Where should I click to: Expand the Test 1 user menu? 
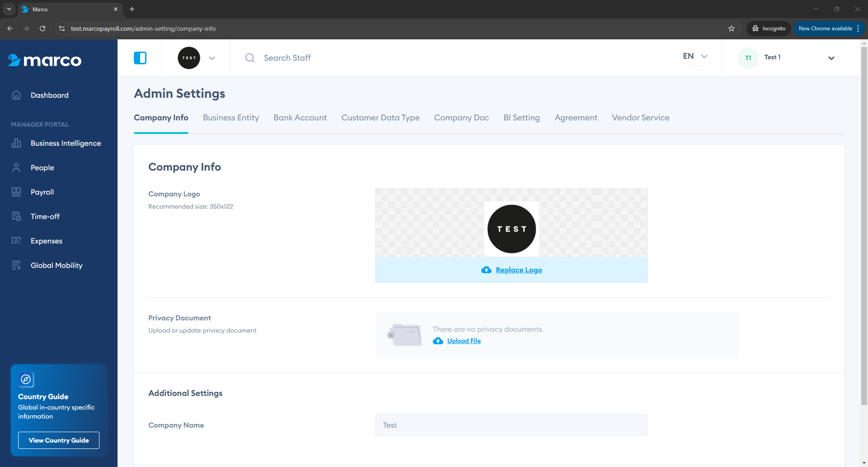tap(831, 58)
